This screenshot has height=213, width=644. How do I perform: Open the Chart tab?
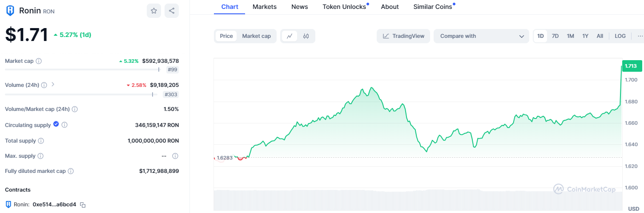[229, 7]
